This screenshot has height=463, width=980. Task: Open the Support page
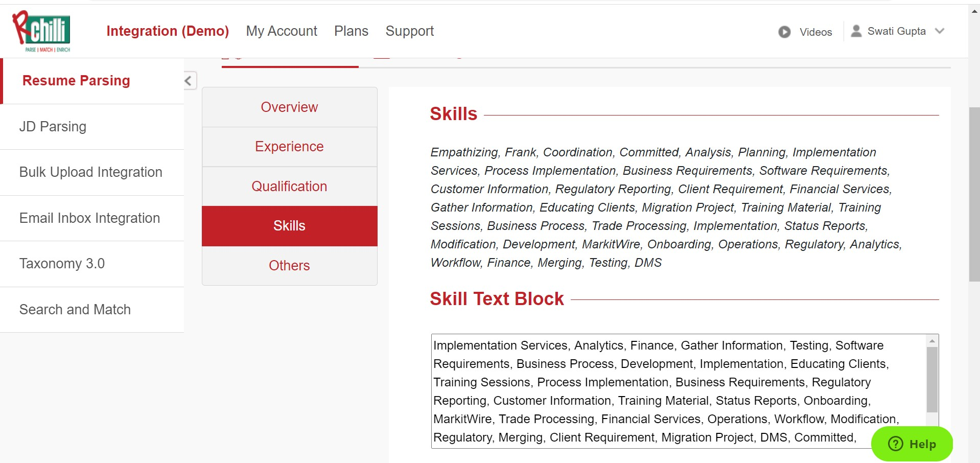coord(409,31)
